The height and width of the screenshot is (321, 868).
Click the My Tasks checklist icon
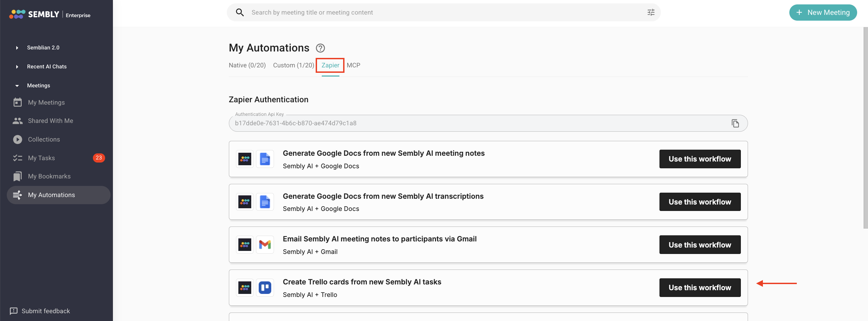18,158
